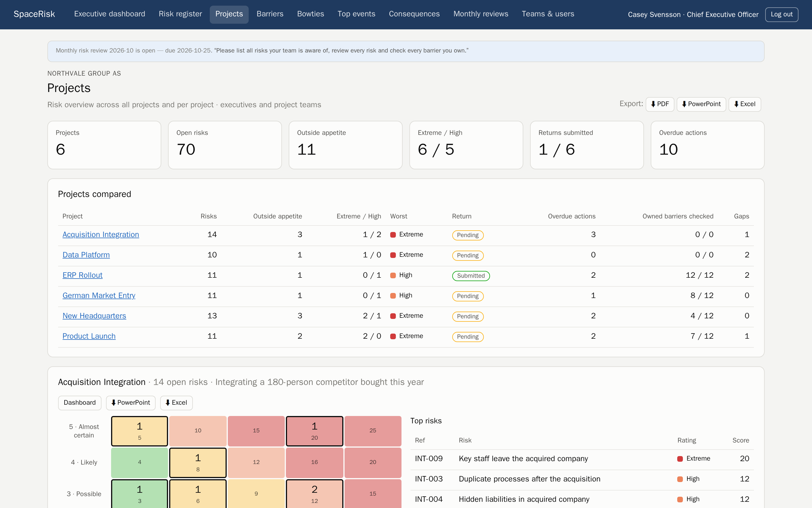Export all projects as PDF
The width and height of the screenshot is (812, 508).
tap(660, 104)
